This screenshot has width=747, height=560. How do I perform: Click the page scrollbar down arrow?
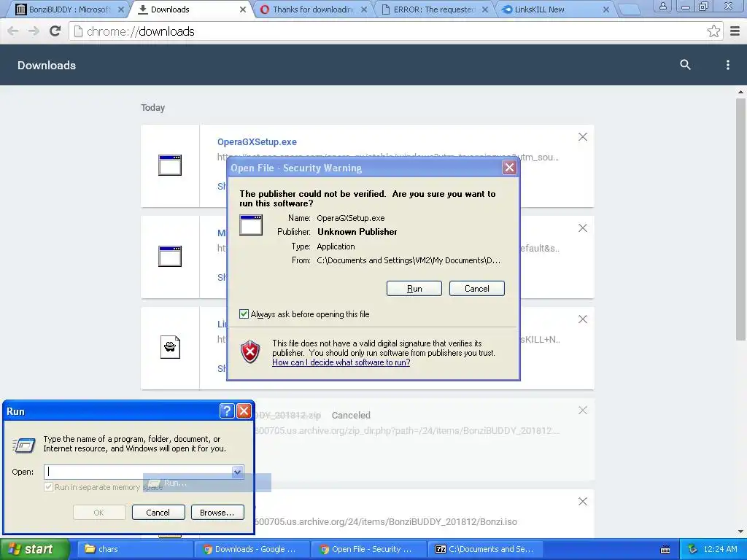coord(740,532)
